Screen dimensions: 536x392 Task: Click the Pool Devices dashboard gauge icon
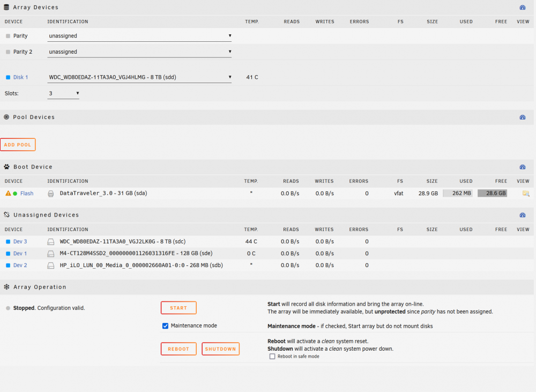[x=522, y=117]
